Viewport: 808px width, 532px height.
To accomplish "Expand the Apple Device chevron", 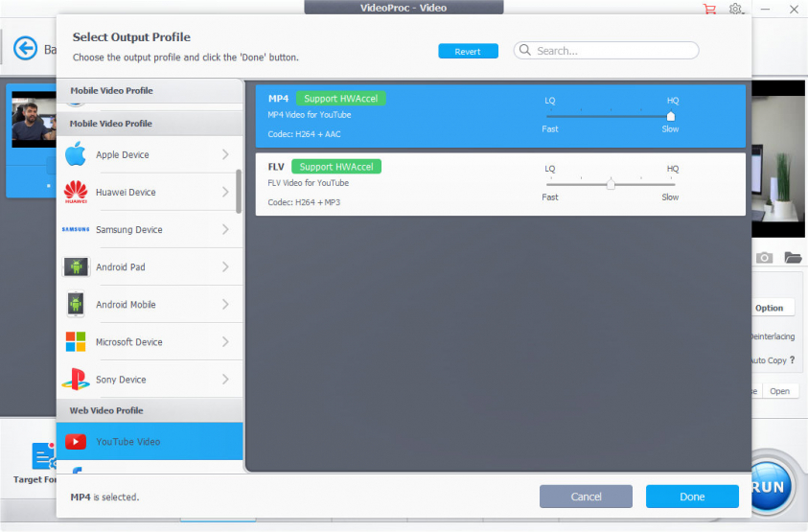I will click(225, 154).
